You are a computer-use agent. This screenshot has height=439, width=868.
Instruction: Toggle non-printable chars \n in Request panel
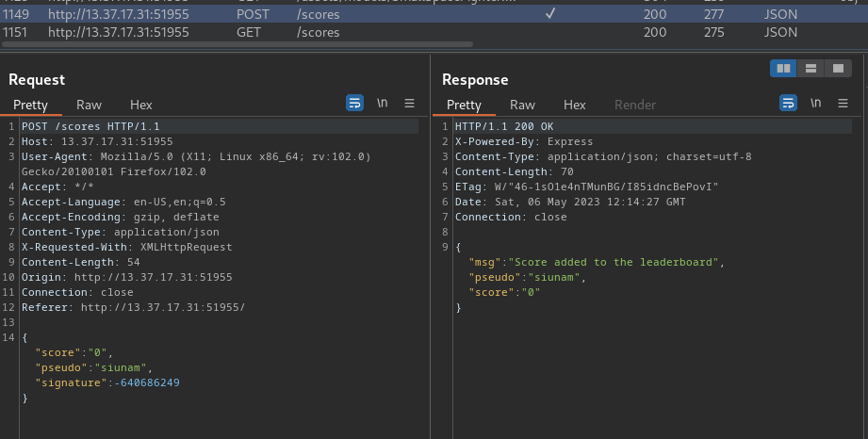point(382,103)
